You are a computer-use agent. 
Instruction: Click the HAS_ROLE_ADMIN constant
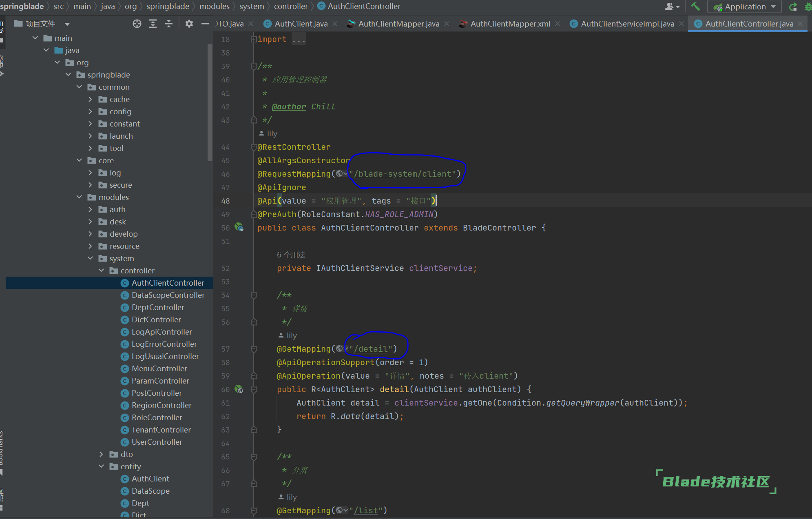(399, 214)
